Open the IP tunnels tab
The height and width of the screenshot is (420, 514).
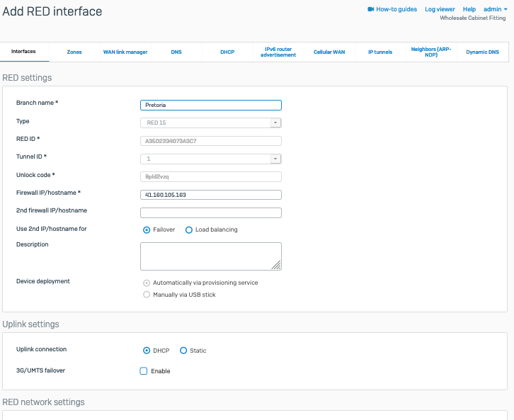click(x=380, y=52)
